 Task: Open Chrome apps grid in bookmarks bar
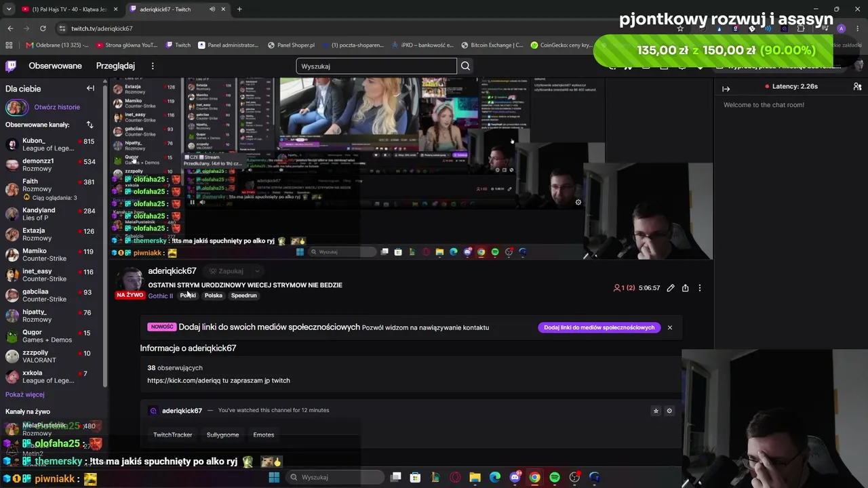[x=9, y=45]
